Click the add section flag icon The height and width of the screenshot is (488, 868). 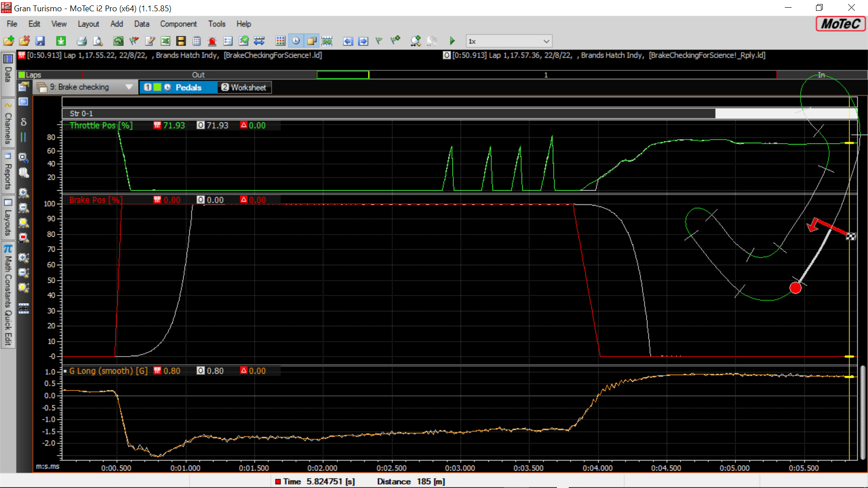pyautogui.click(x=396, y=41)
